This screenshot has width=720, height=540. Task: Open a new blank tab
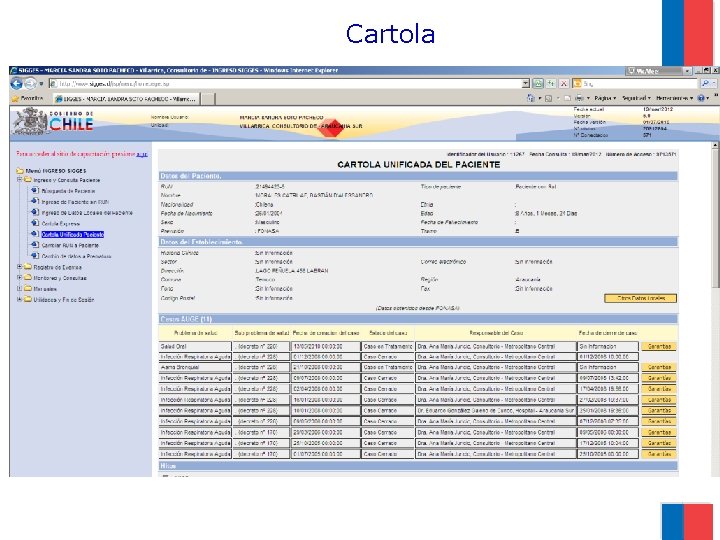click(x=208, y=99)
